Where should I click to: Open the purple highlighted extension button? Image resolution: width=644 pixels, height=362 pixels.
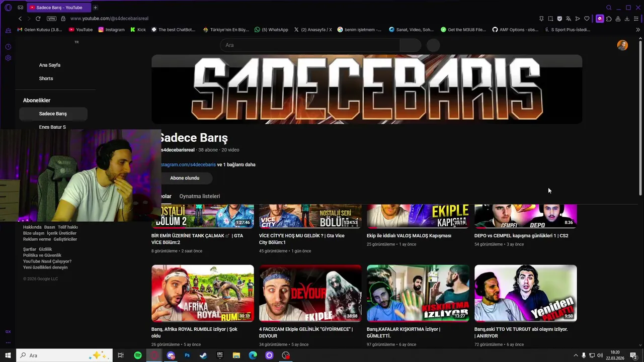[600, 19]
